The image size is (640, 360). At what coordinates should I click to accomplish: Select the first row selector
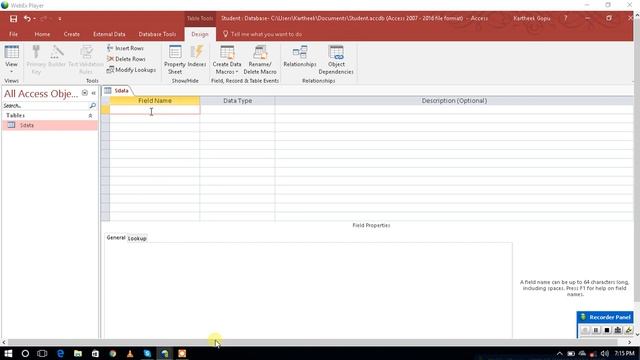(x=105, y=110)
